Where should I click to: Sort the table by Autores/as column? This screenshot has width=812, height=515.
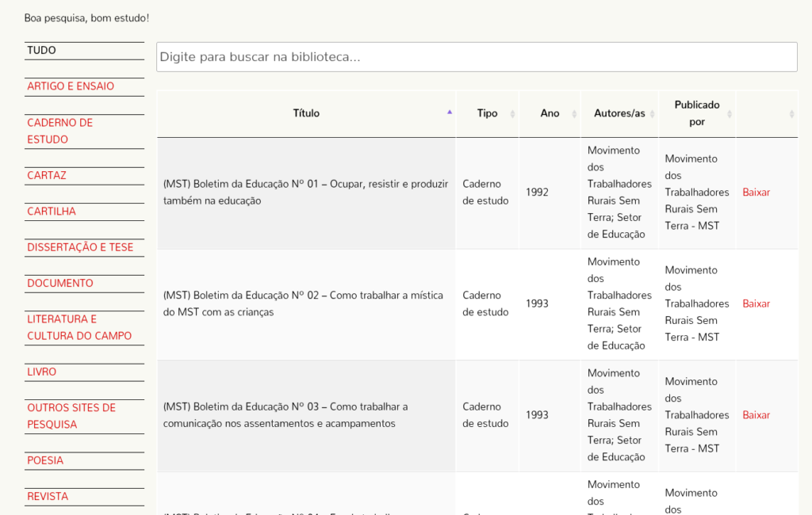[x=619, y=113]
